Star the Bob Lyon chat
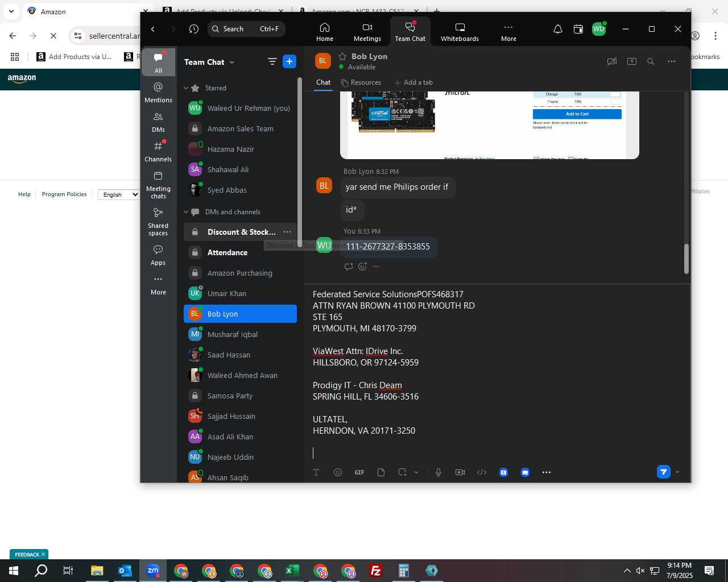The height and width of the screenshot is (582, 728). coord(342,56)
